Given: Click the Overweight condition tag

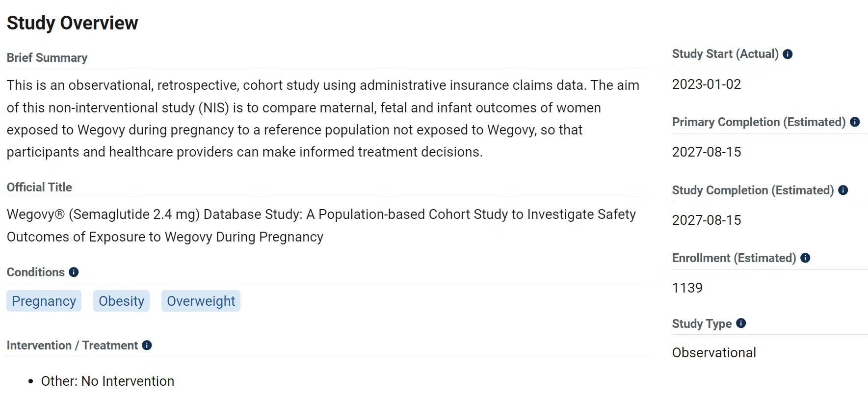Looking at the screenshot, I should [x=201, y=301].
